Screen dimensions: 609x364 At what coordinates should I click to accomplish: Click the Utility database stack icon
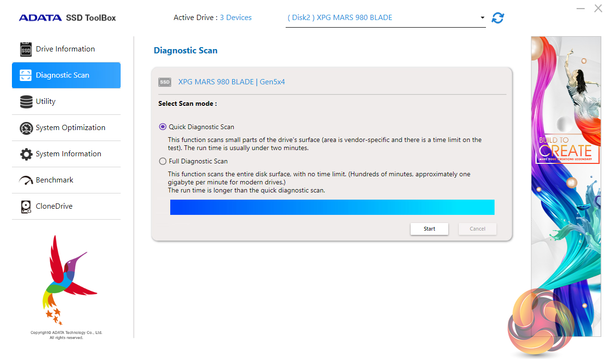pos(26,101)
